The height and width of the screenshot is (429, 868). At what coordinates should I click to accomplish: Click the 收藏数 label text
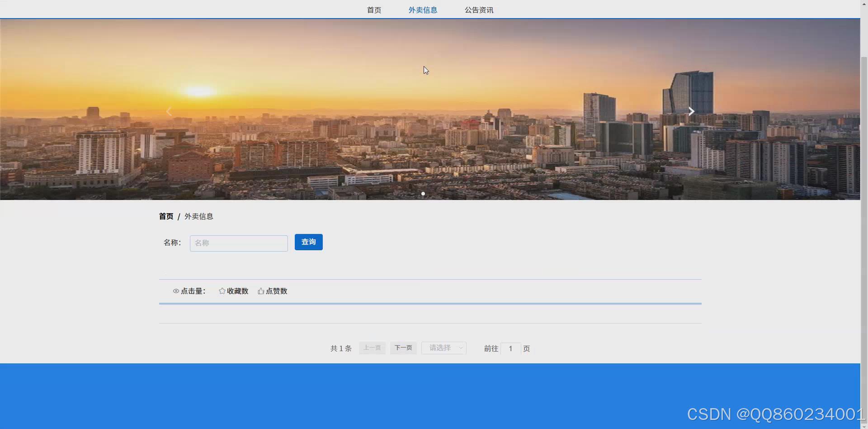click(238, 291)
